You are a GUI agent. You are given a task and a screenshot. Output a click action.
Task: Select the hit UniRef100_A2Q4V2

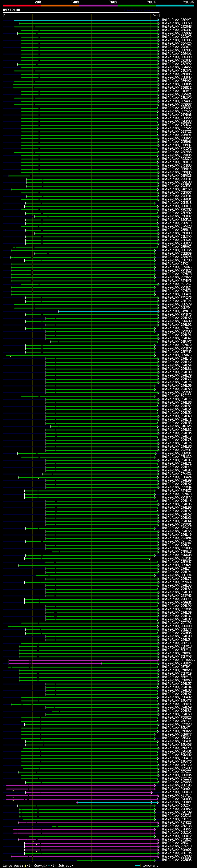(x=177, y=20)
